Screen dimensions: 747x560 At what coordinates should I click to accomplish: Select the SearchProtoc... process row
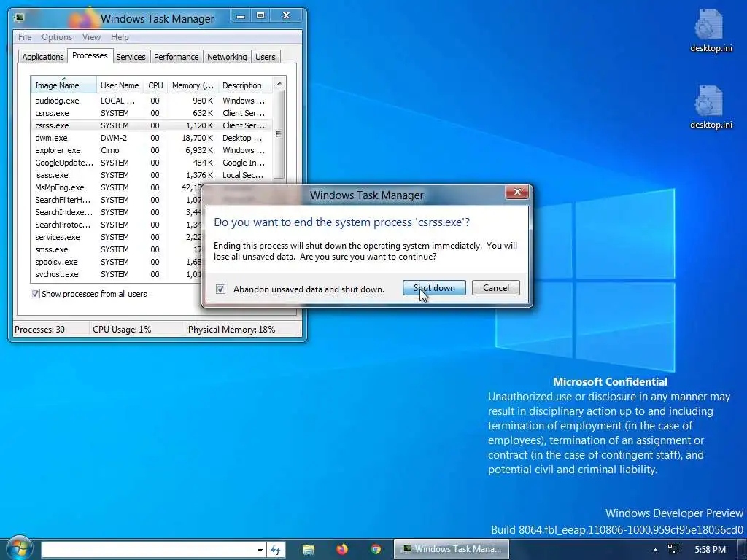point(117,225)
